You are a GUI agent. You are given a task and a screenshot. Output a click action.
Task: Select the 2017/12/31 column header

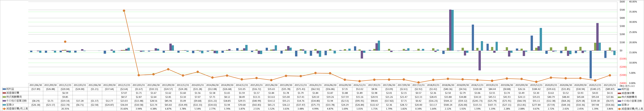(418, 85)
